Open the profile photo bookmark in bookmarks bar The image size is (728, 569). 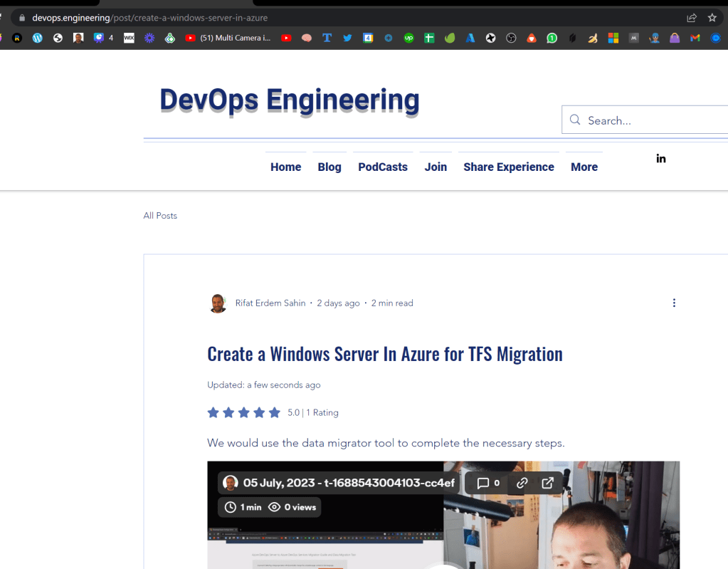pos(78,38)
